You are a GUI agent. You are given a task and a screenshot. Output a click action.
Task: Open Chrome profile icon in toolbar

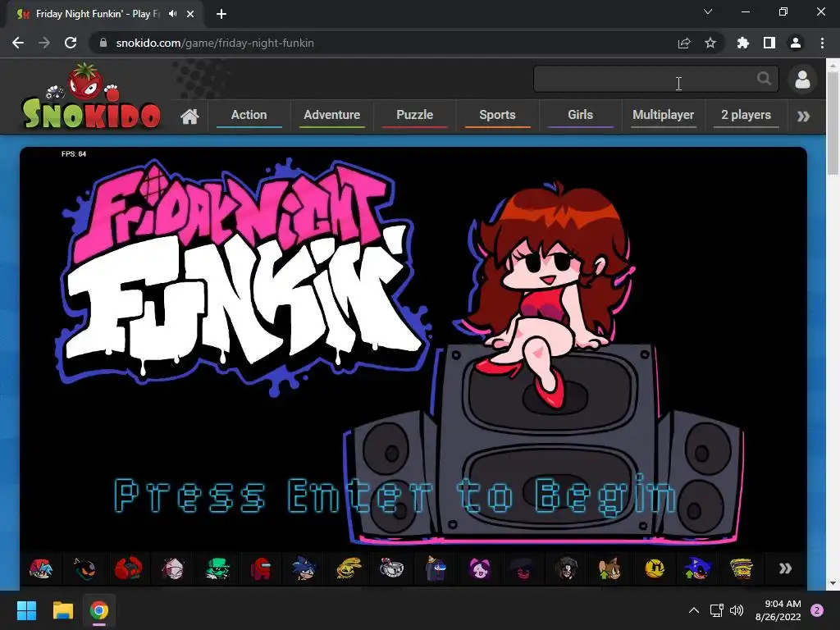(x=796, y=43)
